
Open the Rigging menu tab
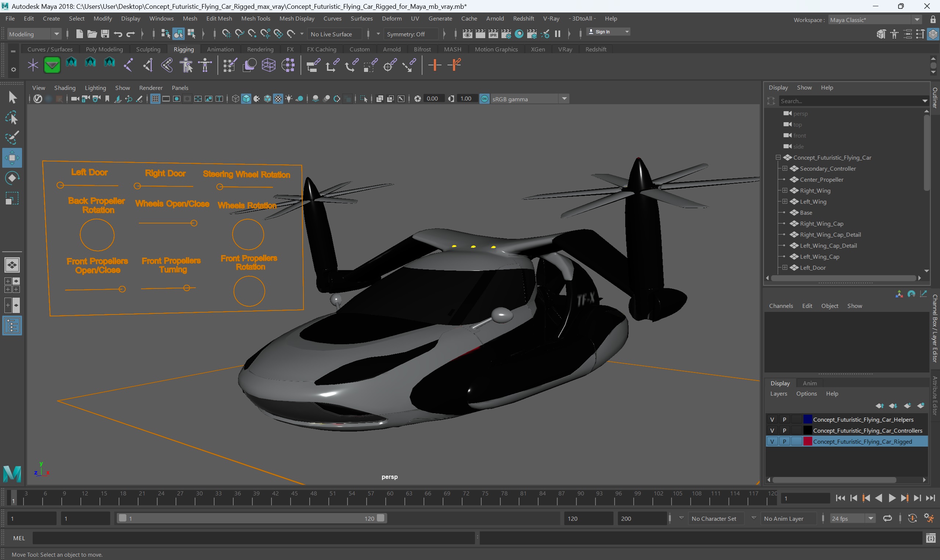[183, 49]
